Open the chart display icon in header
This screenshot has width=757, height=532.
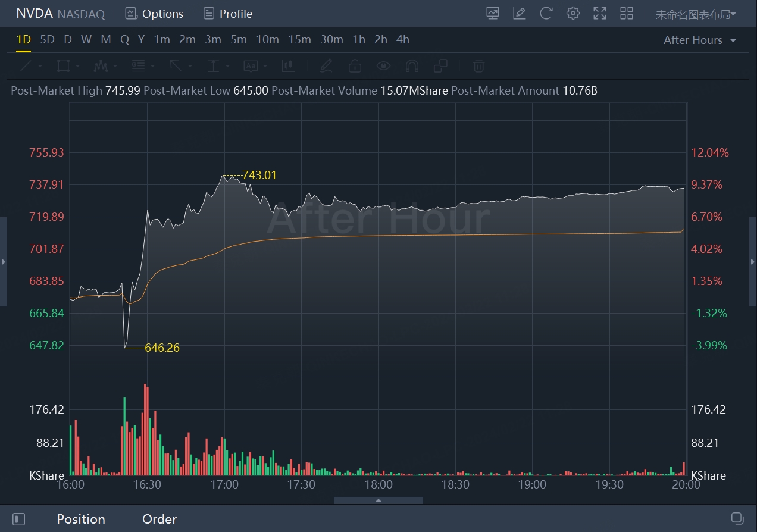pyautogui.click(x=493, y=14)
